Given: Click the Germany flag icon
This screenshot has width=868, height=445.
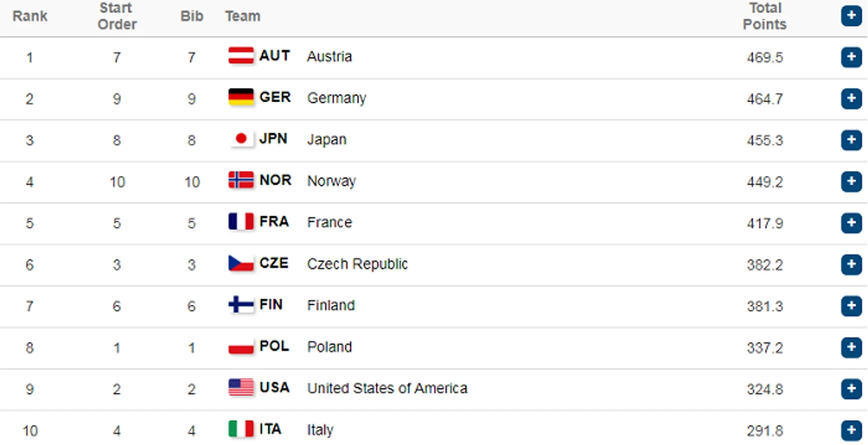Looking at the screenshot, I should (x=241, y=97).
